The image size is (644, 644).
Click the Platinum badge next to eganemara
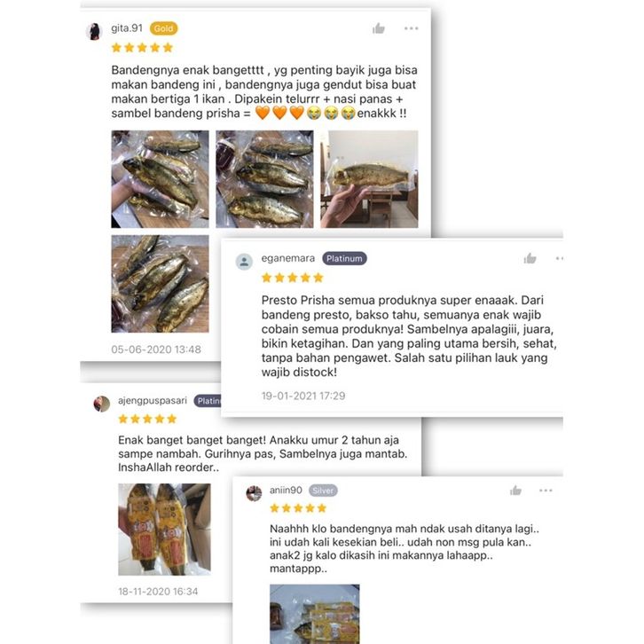[344, 258]
